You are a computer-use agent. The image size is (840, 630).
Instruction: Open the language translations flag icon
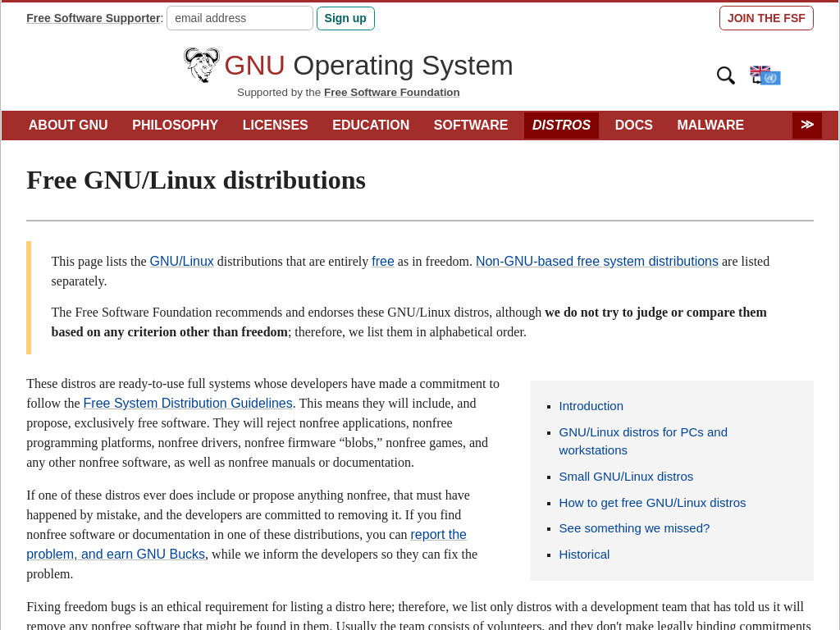(765, 75)
